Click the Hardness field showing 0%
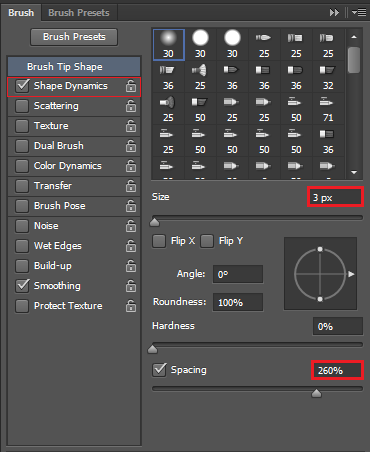370x452 pixels. (338, 326)
